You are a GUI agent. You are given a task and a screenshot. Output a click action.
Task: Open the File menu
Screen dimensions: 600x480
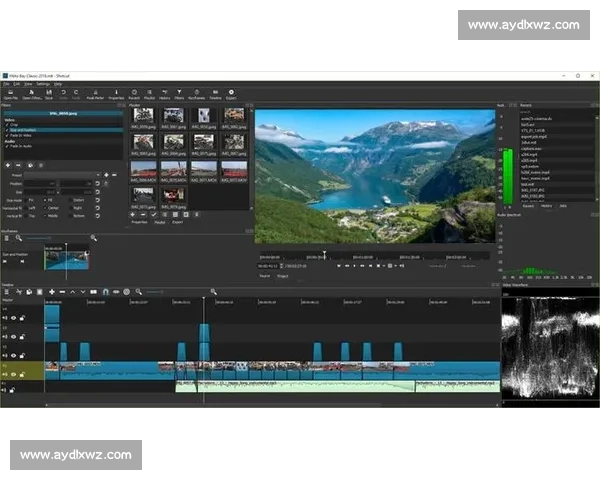[x=5, y=84]
